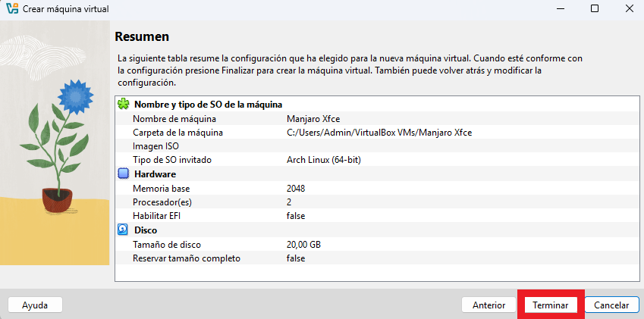Click Terminar to create the virtual machine
644x319 pixels.
coord(551,305)
